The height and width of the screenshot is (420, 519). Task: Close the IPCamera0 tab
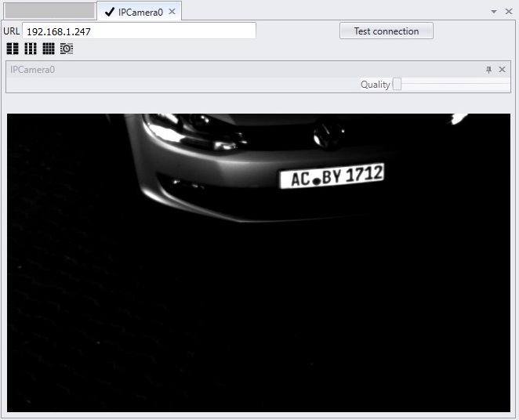pos(172,12)
